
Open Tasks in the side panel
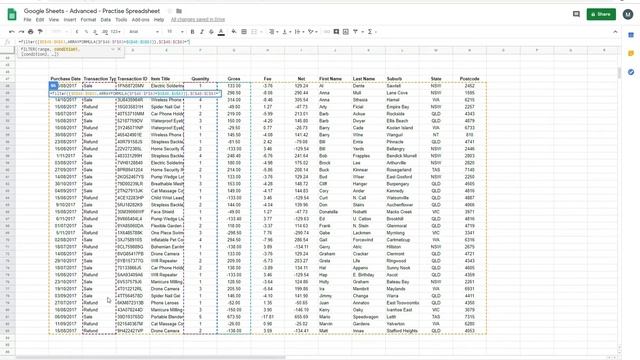coord(631,72)
